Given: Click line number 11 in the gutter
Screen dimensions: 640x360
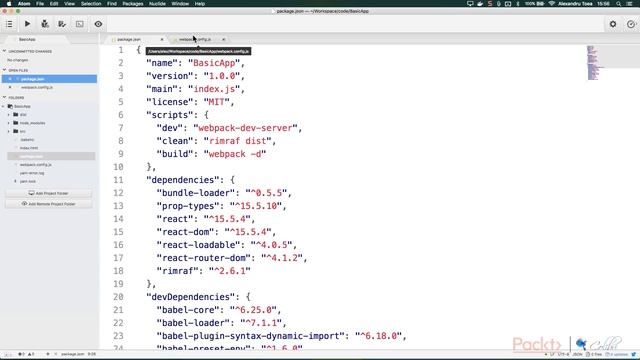Looking at the screenshot, I should pyautogui.click(x=118, y=180).
